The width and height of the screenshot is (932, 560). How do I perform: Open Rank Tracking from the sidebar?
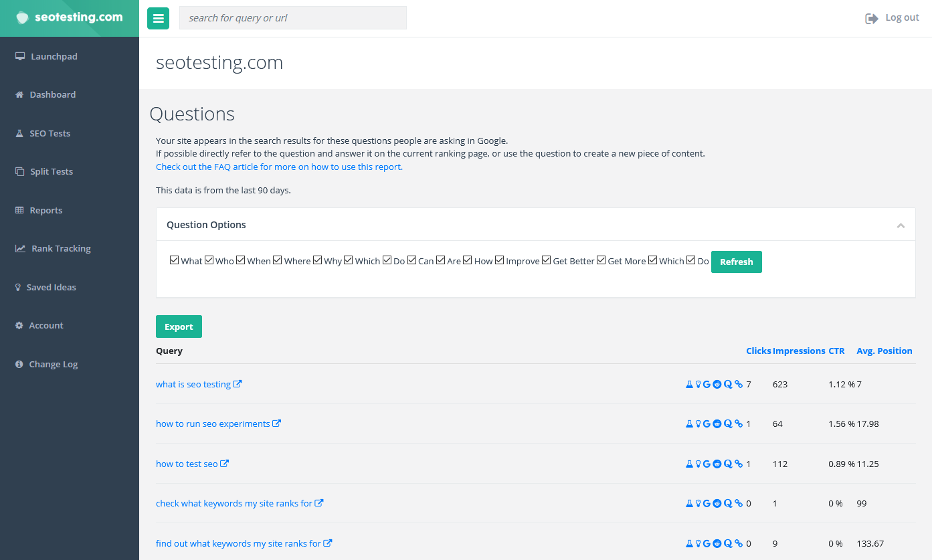pyautogui.click(x=60, y=248)
